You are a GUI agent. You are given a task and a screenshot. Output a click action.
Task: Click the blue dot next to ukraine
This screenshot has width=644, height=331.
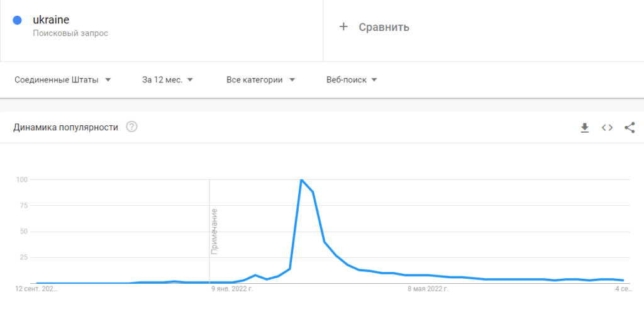coord(17,20)
